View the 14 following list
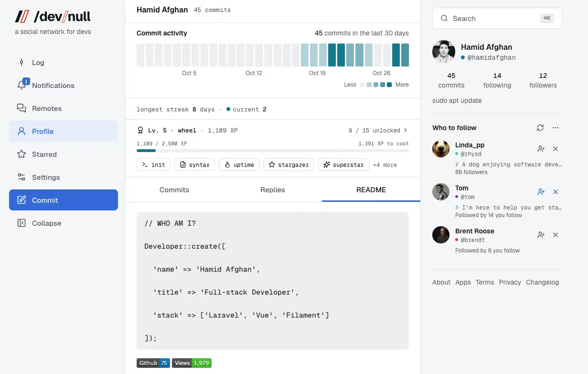 pos(497,80)
